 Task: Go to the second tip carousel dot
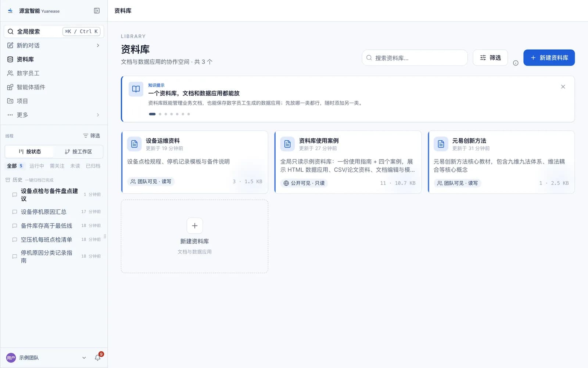coord(160,114)
